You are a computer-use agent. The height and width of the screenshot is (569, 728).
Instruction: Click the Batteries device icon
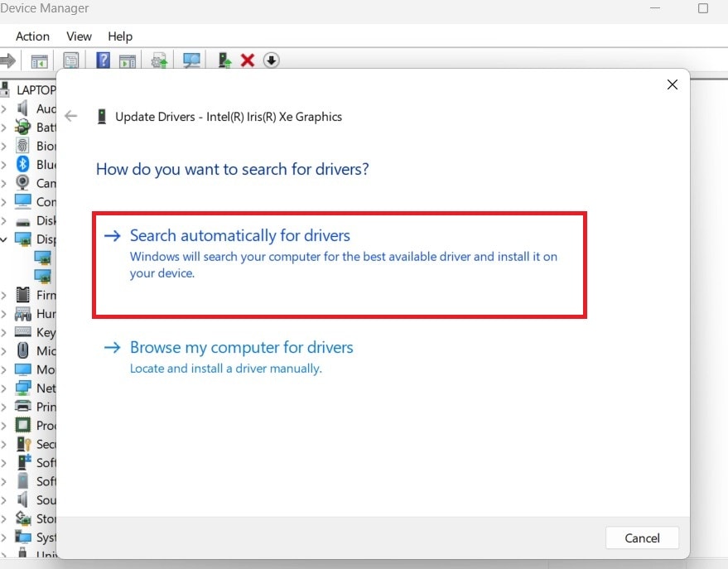point(22,127)
